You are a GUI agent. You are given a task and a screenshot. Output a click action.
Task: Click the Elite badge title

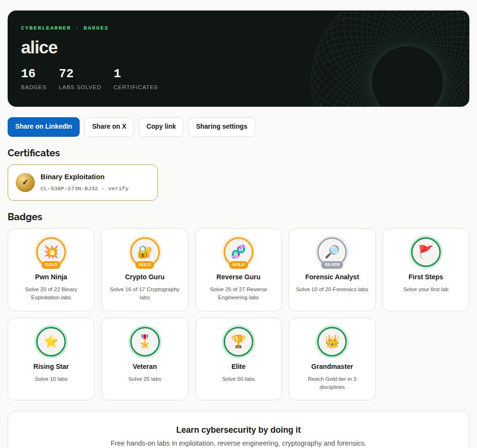coord(238,367)
